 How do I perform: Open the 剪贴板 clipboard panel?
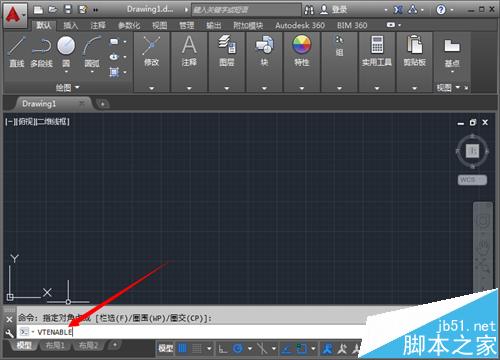415,52
